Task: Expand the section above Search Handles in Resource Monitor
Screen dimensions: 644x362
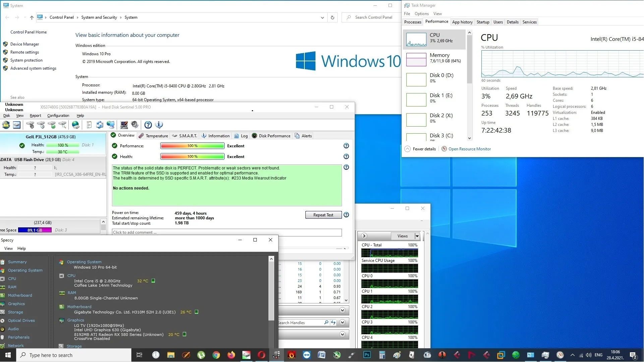Action: (342, 310)
